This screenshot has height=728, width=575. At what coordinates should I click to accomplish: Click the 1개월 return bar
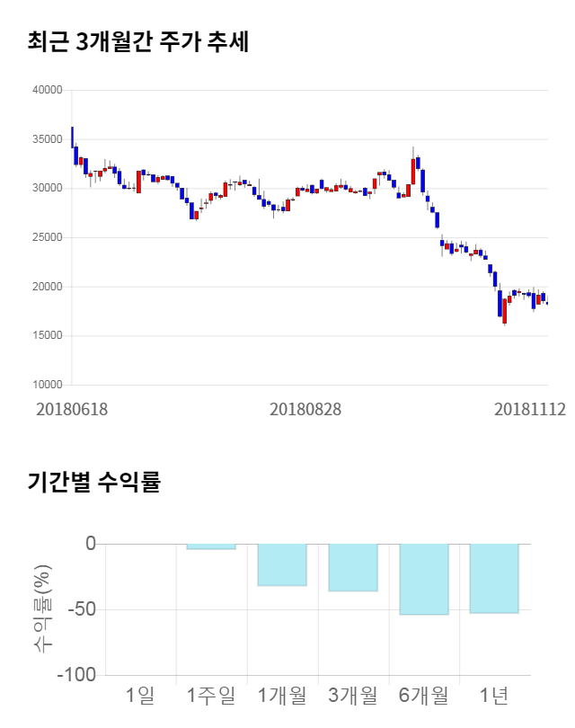pos(282,564)
